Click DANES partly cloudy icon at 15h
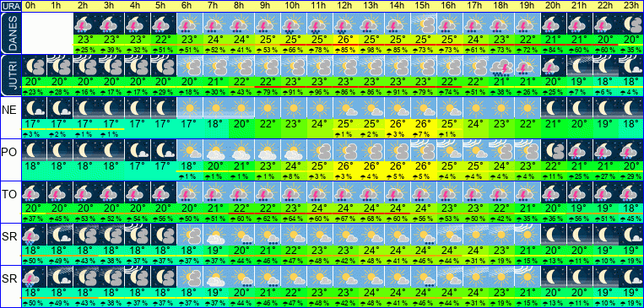644x308 pixels. coord(423,24)
